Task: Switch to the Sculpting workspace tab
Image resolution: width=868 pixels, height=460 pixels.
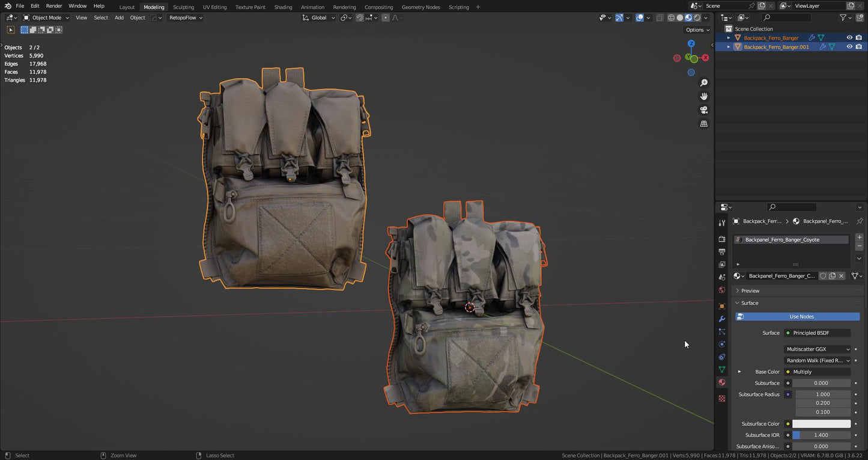Action: pos(183,7)
